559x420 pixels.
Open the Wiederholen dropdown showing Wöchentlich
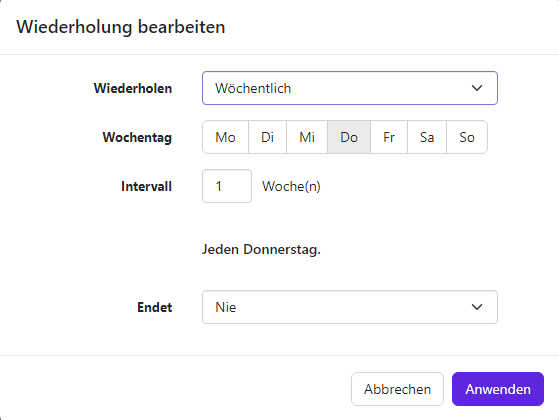tap(350, 88)
